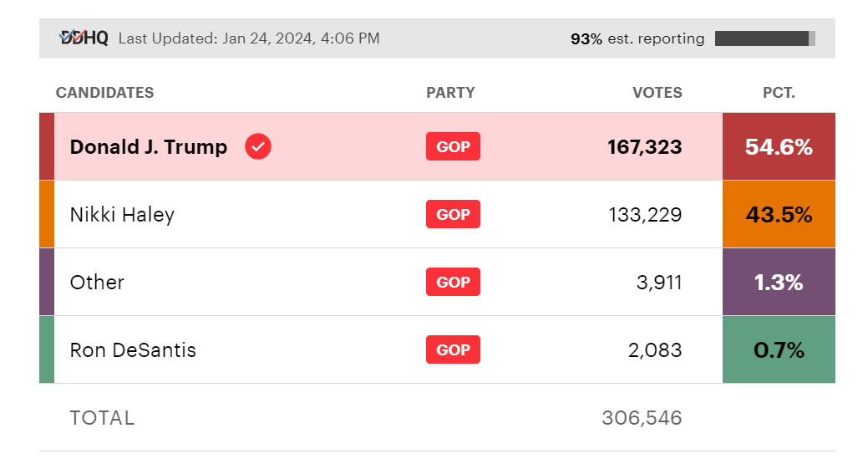Click the green 0.7% percentage box
The image size is (868, 459).
[779, 350]
